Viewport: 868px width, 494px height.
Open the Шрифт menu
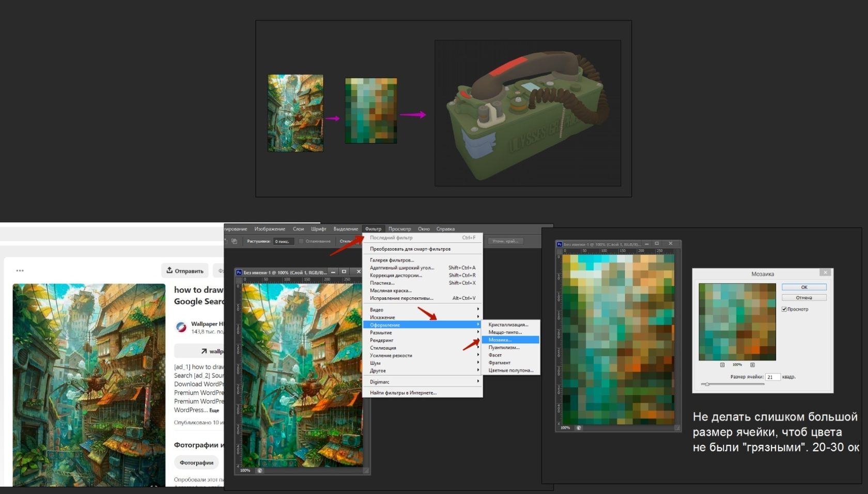point(318,229)
